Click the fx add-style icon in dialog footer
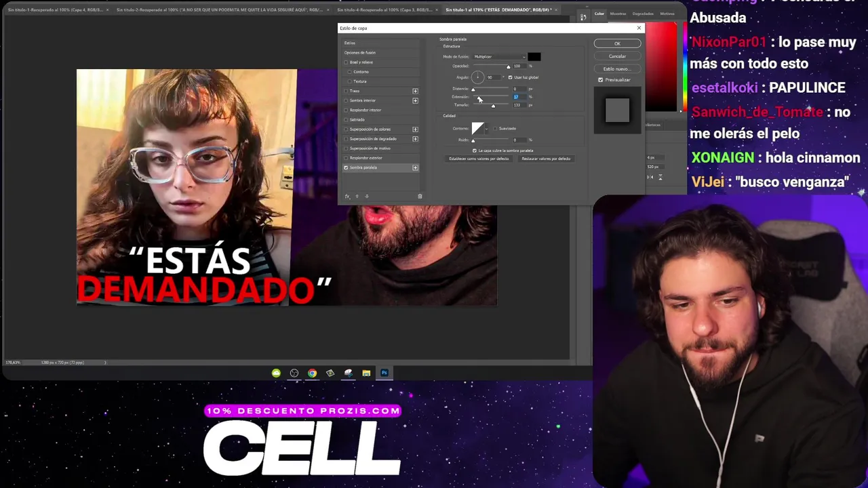868x488 pixels. coord(347,197)
